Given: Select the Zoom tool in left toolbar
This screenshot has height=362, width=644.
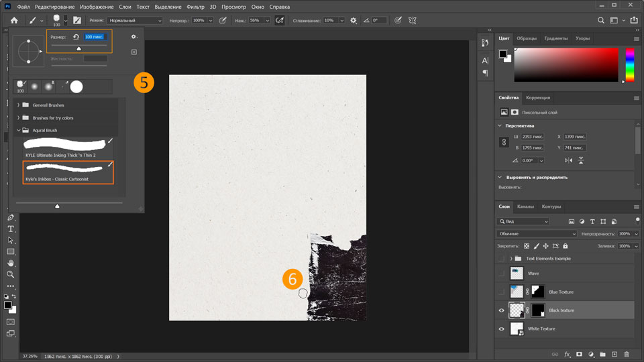Looking at the screenshot, I should point(11,274).
